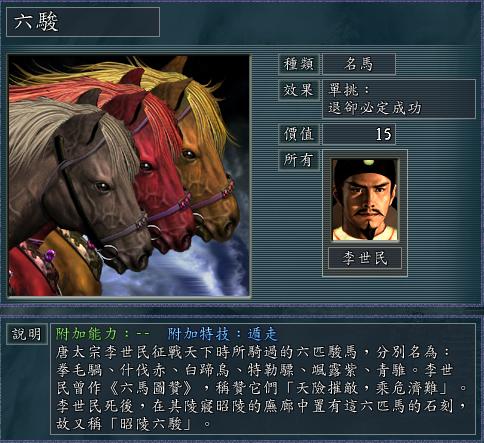Click the 名馬 type field
Screen dimensions: 484x443
point(359,64)
